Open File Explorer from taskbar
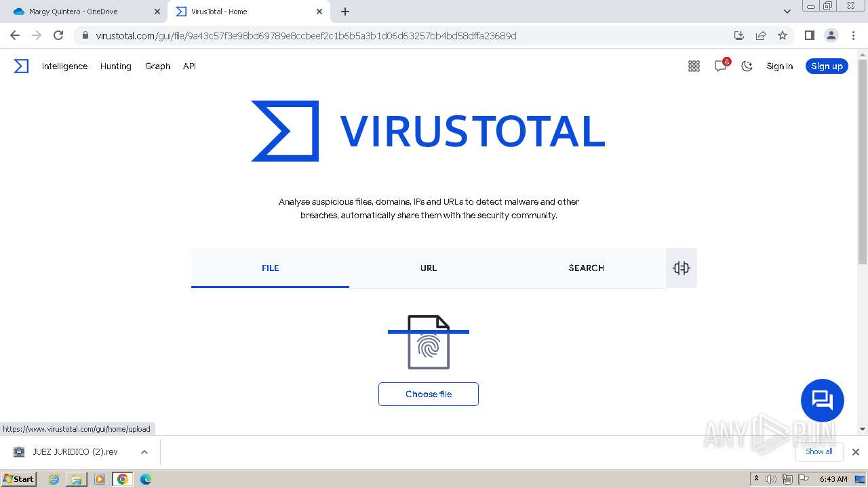The height and width of the screenshot is (488, 868). (x=77, y=479)
